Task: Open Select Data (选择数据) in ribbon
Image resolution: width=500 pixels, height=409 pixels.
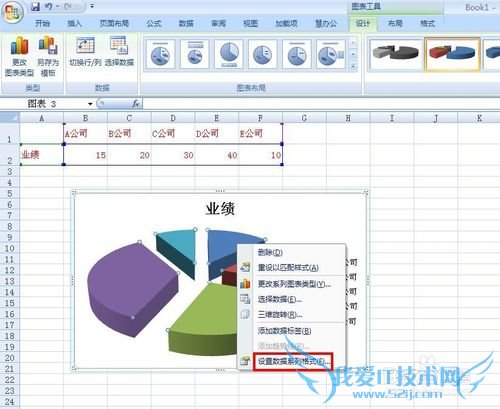Action: pyautogui.click(x=119, y=51)
